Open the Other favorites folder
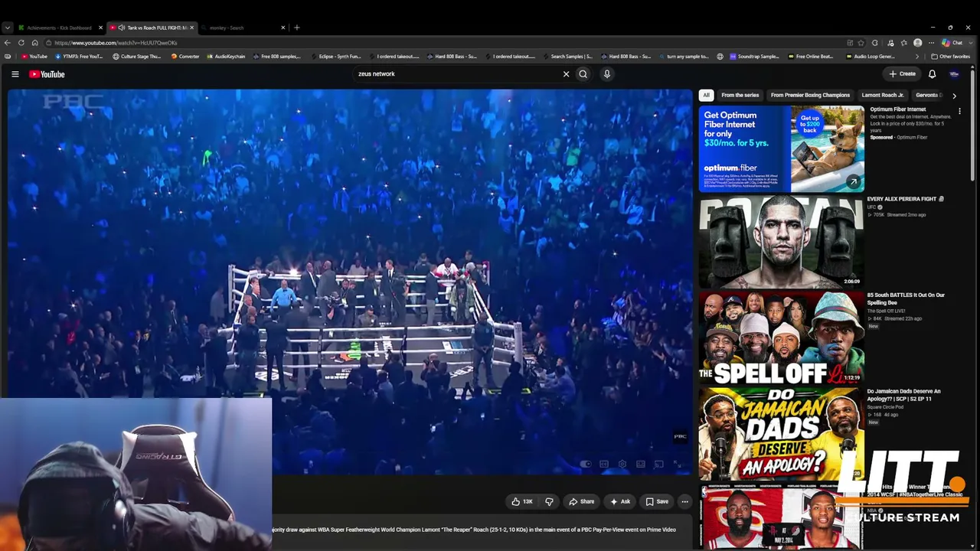 950,57
